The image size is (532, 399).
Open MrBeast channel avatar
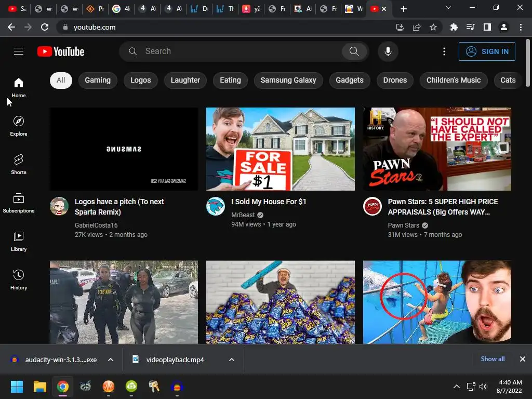point(216,206)
